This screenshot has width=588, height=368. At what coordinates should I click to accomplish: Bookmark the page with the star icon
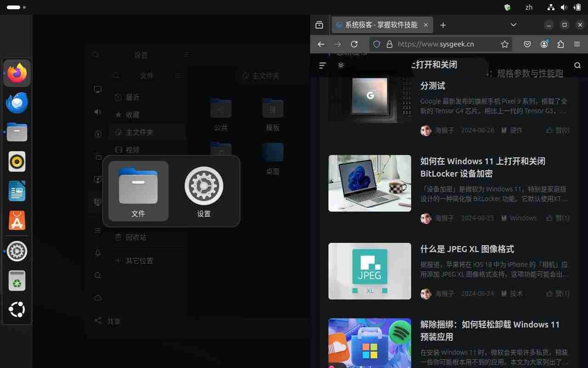click(x=504, y=44)
